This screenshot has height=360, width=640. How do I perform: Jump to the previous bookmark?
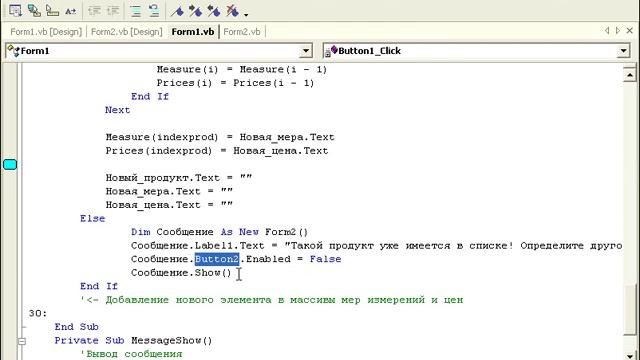(x=213, y=11)
